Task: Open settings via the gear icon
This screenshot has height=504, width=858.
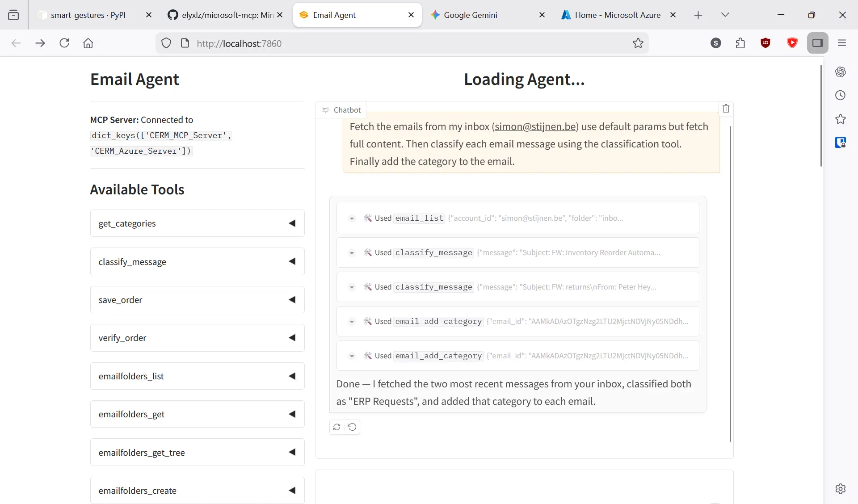Action: 841,489
